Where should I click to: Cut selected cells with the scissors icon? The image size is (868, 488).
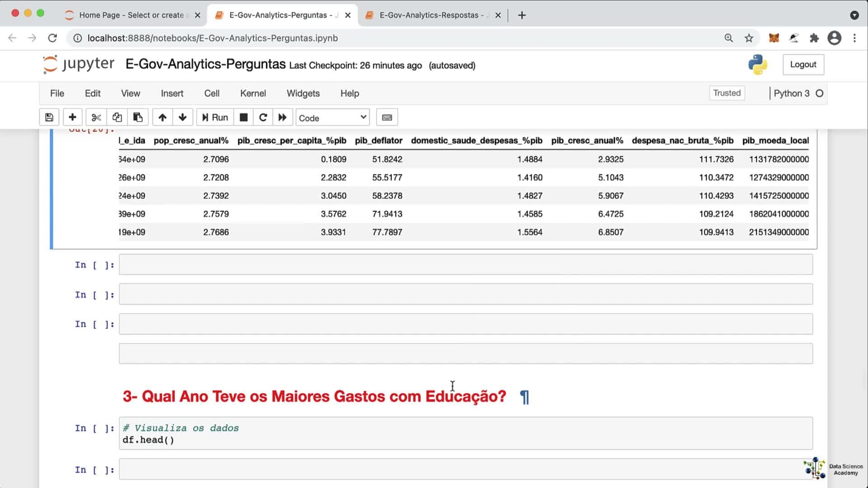click(x=96, y=117)
